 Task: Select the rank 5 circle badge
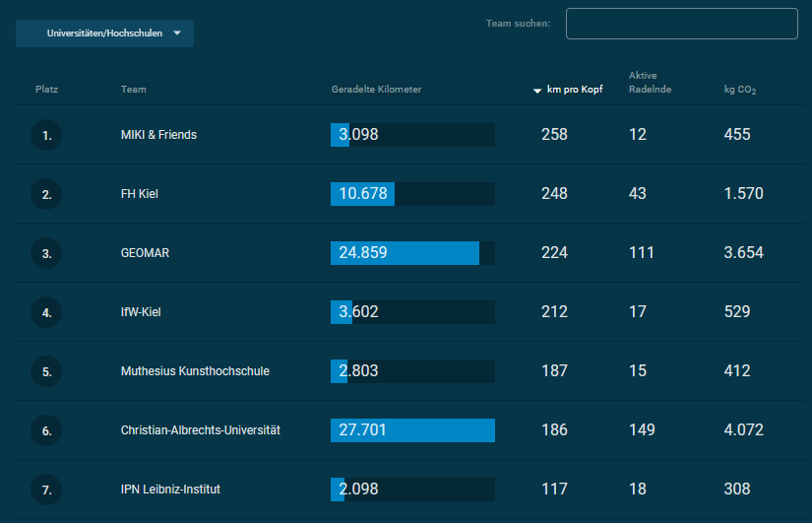coord(46,371)
